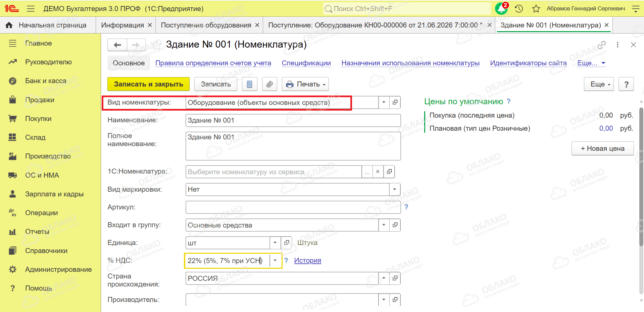Open notifications bell icon

(x=502, y=8)
